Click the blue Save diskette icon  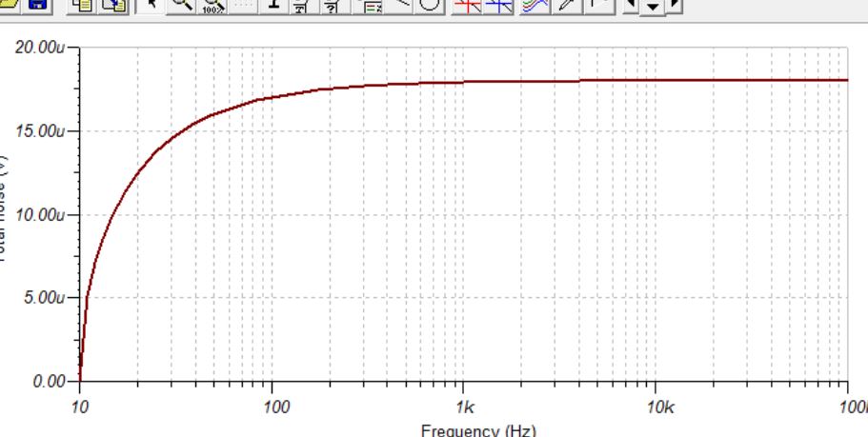point(36,5)
